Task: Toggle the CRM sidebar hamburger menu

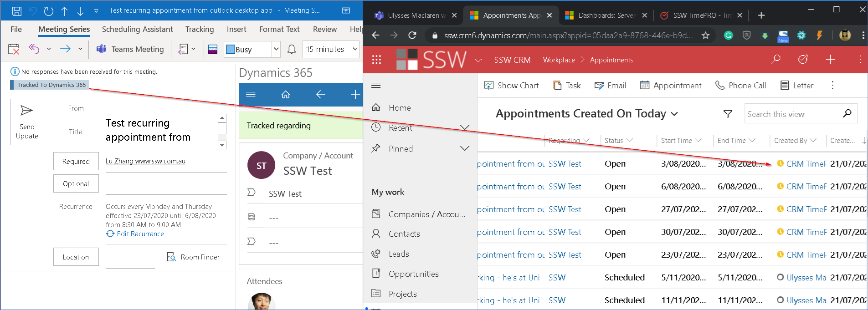Action: click(376, 86)
